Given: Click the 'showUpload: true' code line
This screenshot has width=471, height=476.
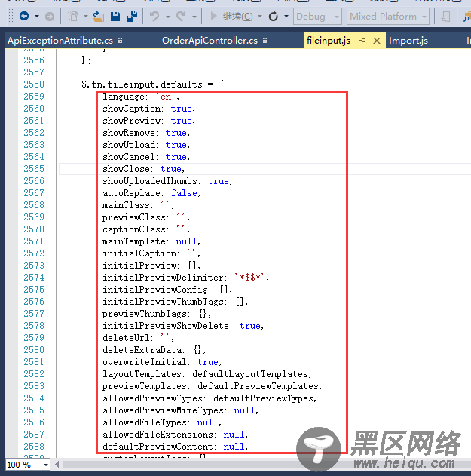Looking at the screenshot, I should (x=146, y=145).
